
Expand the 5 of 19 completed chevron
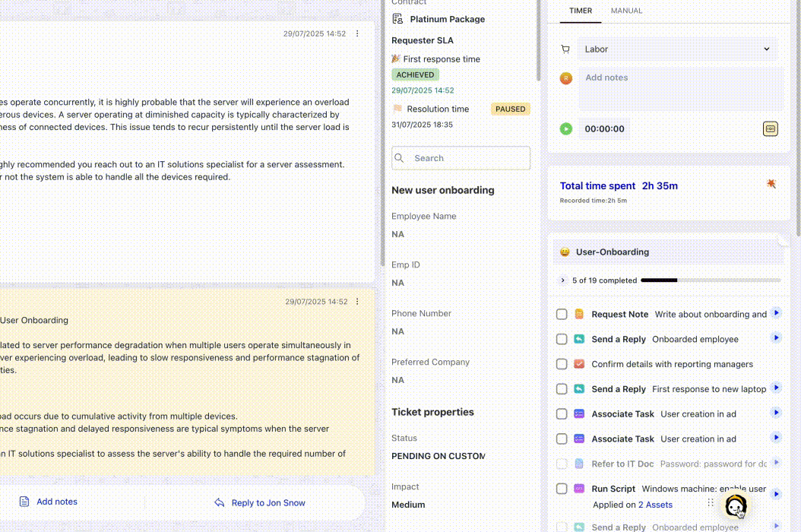[x=562, y=280]
